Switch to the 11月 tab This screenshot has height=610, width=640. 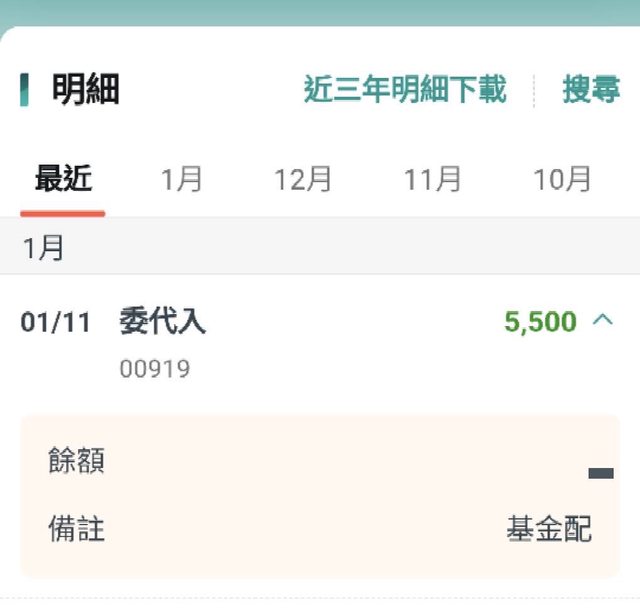(x=432, y=179)
